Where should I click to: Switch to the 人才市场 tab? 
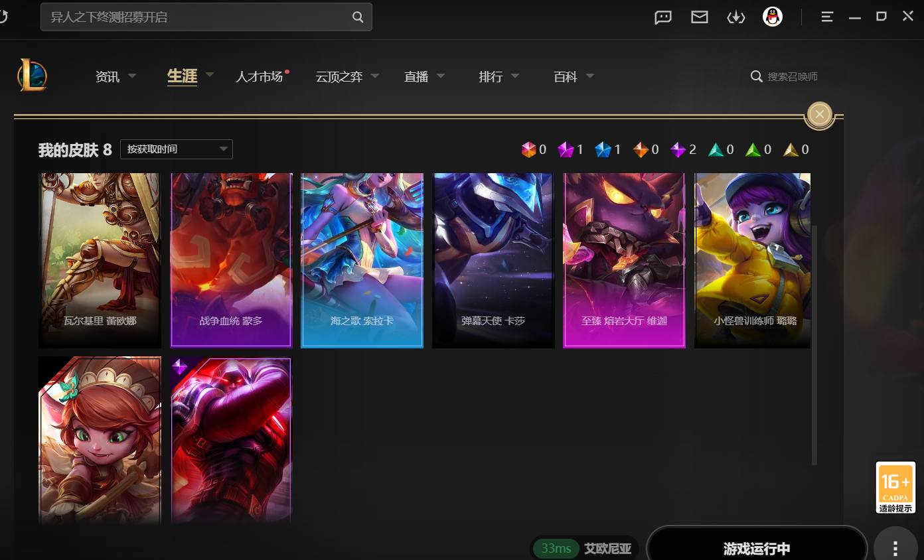point(260,76)
